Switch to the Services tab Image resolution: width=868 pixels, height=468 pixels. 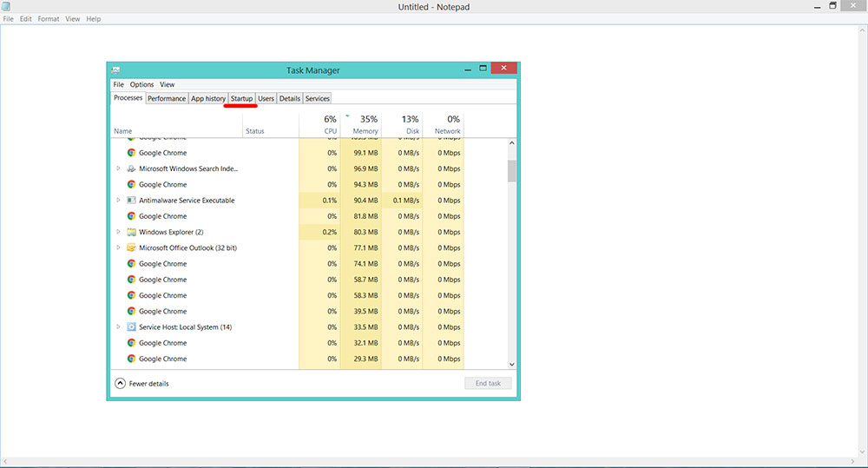pos(317,99)
